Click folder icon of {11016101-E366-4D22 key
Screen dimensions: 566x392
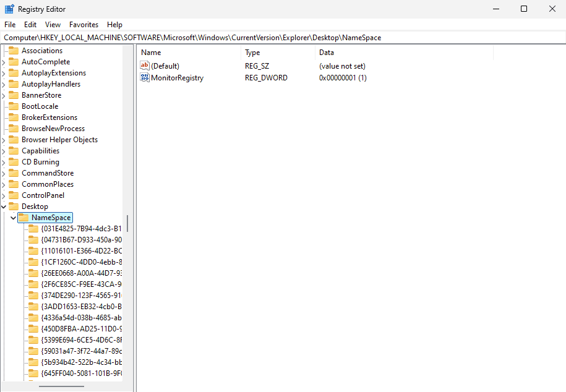pos(33,251)
